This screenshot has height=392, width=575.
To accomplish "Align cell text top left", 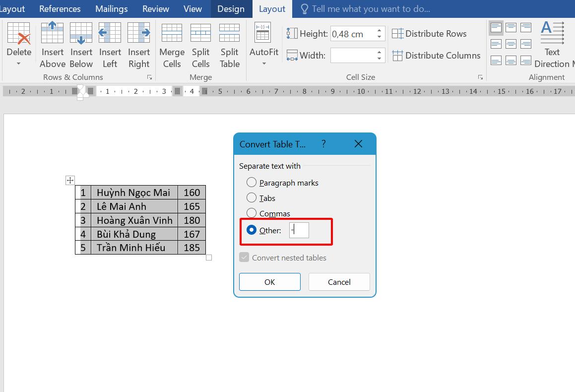I will [496, 27].
